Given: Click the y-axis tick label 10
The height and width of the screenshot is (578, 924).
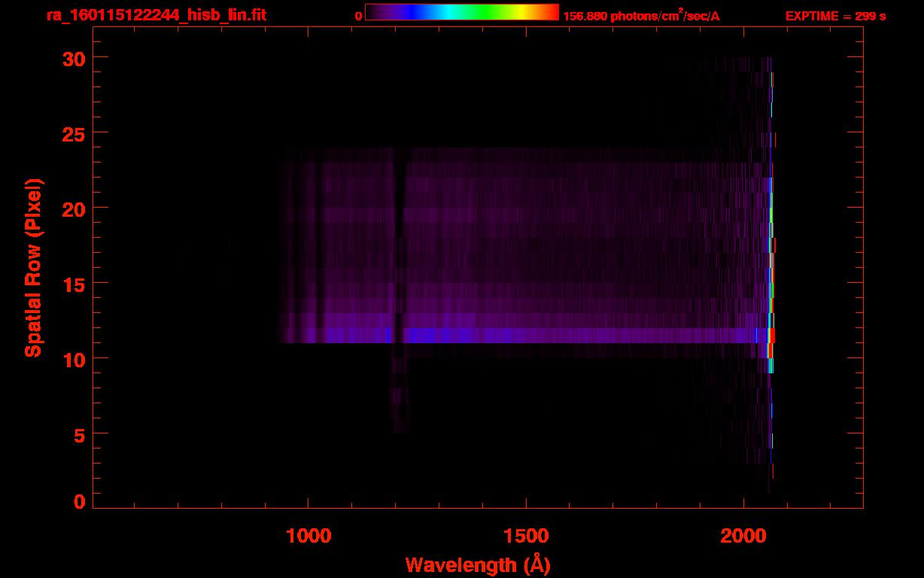Looking at the screenshot, I should pos(73,359).
